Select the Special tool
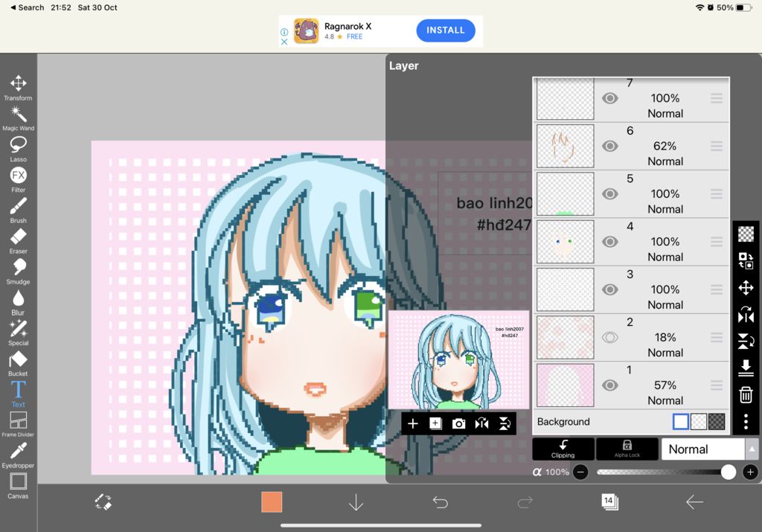Screen dimensions: 762x532 (18, 333)
